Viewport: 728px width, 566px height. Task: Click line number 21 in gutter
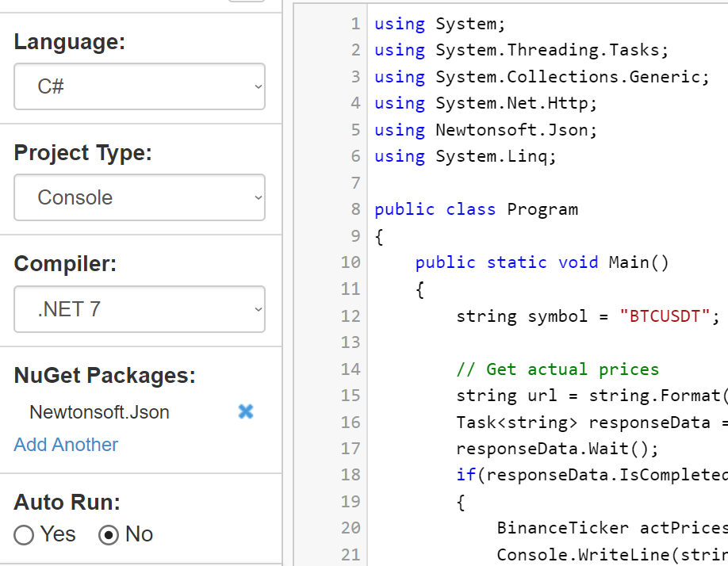(351, 554)
